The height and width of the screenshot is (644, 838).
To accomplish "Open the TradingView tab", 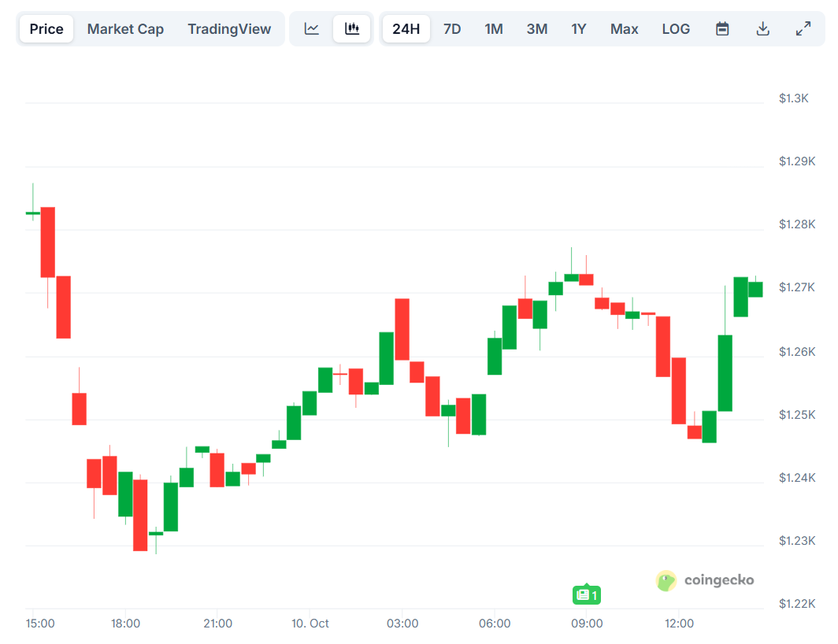I will coord(229,28).
